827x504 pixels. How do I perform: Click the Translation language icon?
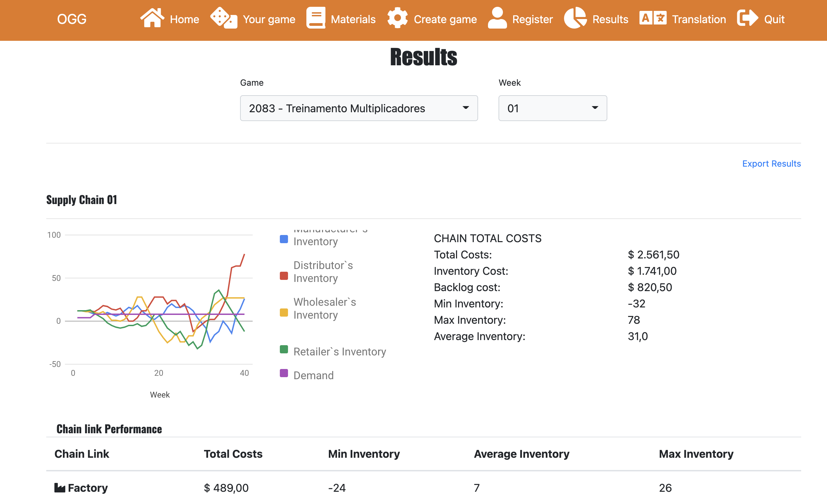[x=653, y=18]
